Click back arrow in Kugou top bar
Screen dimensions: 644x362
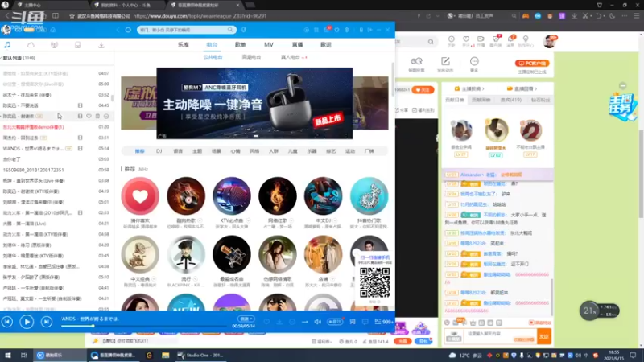click(x=118, y=30)
